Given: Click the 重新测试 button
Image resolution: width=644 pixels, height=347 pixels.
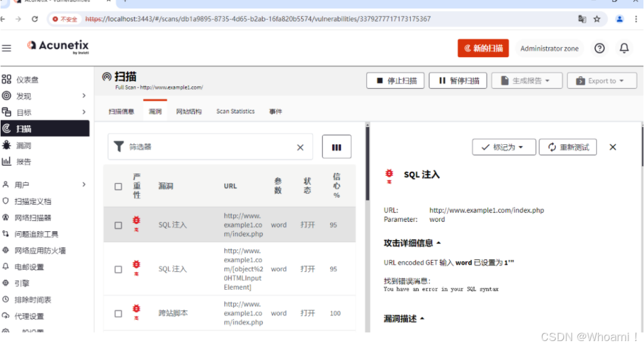Looking at the screenshot, I should pos(568,147).
